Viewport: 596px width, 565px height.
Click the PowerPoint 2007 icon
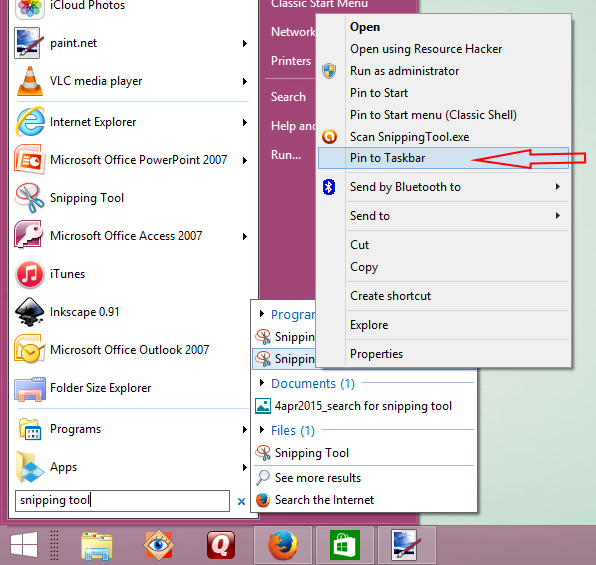coord(30,160)
